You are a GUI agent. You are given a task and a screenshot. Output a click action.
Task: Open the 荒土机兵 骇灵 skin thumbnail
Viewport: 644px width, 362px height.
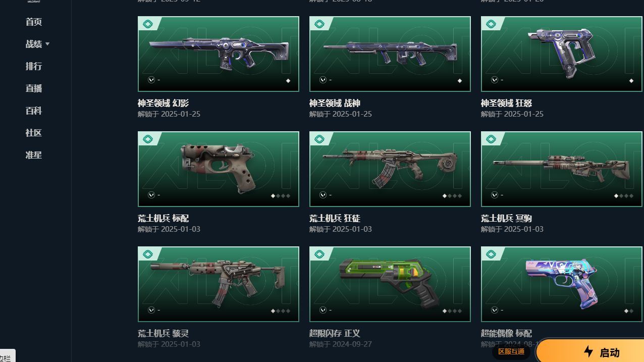tap(219, 284)
